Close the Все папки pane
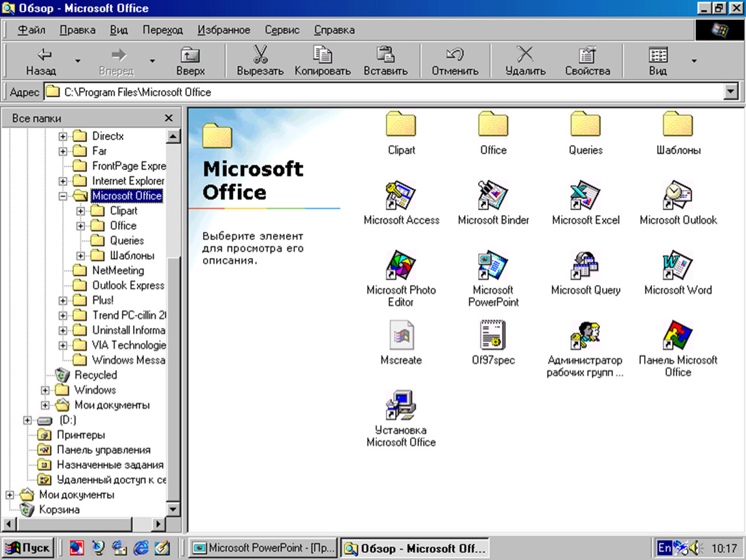This screenshot has height=560, width=746. point(169,118)
